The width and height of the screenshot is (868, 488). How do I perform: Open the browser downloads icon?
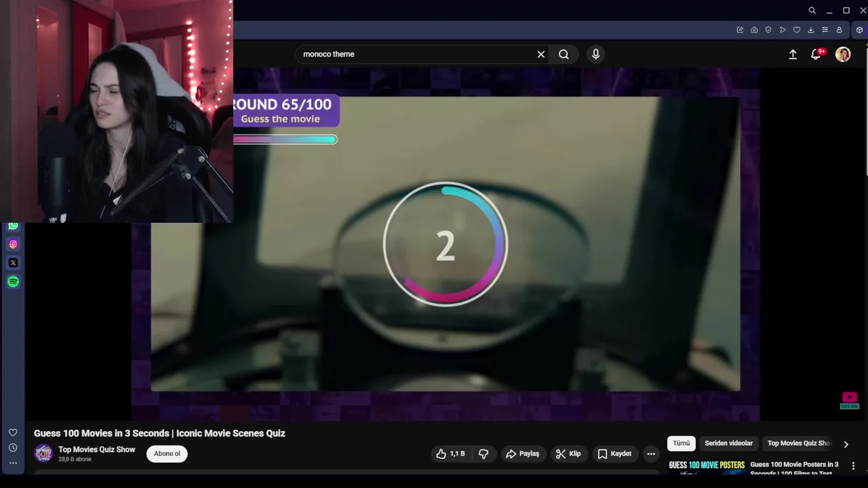(x=810, y=30)
